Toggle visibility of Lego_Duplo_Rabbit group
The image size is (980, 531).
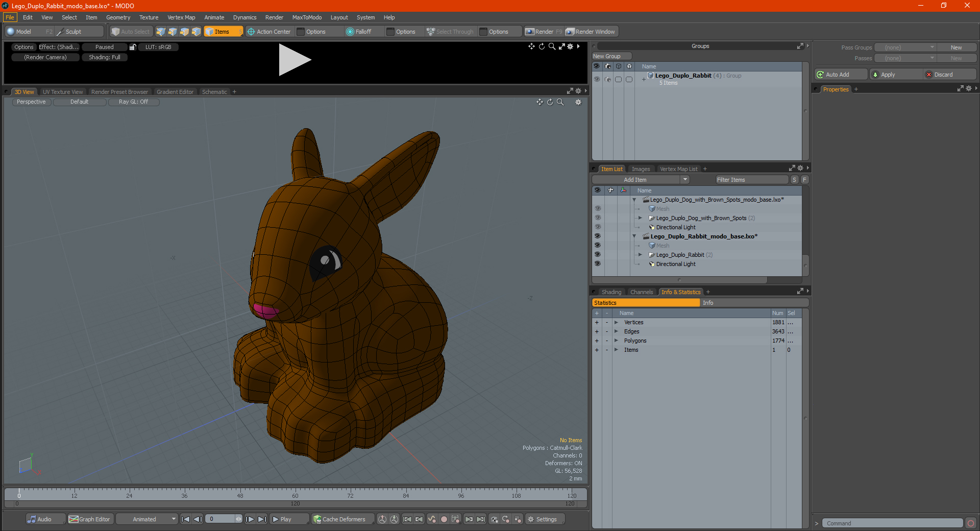tap(597, 79)
